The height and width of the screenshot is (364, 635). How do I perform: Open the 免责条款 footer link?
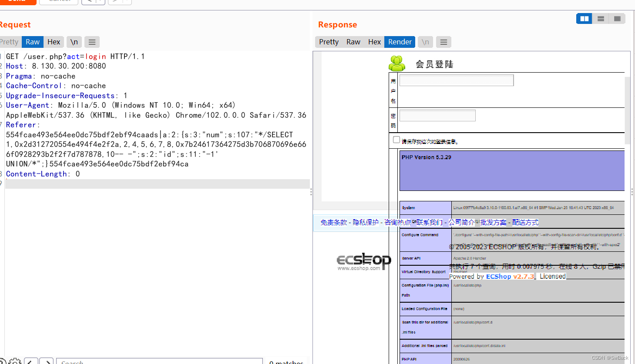point(334,222)
